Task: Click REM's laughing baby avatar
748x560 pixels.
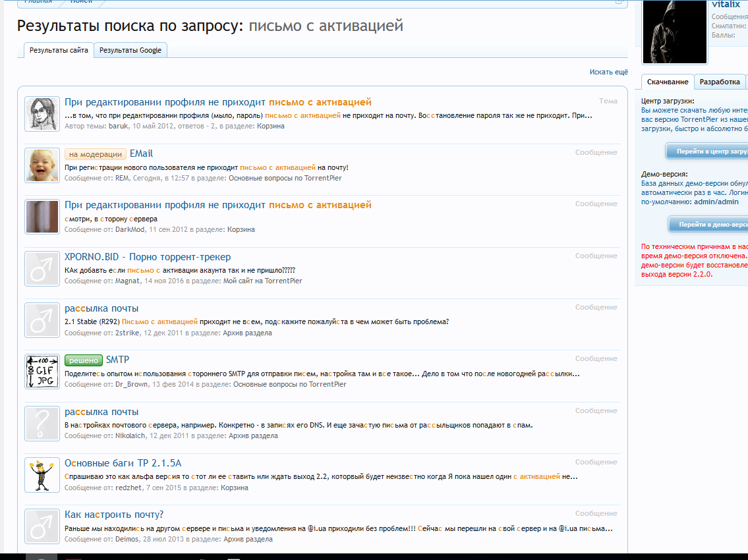Action: pyautogui.click(x=42, y=166)
